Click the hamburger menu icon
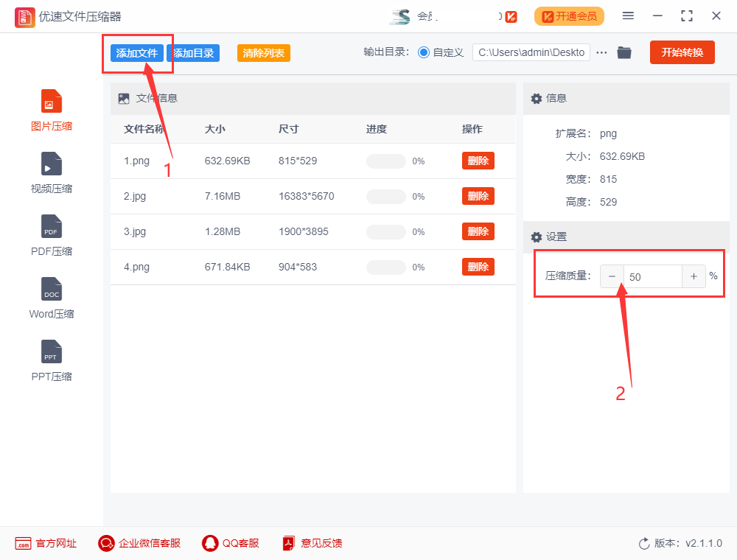 tap(628, 15)
